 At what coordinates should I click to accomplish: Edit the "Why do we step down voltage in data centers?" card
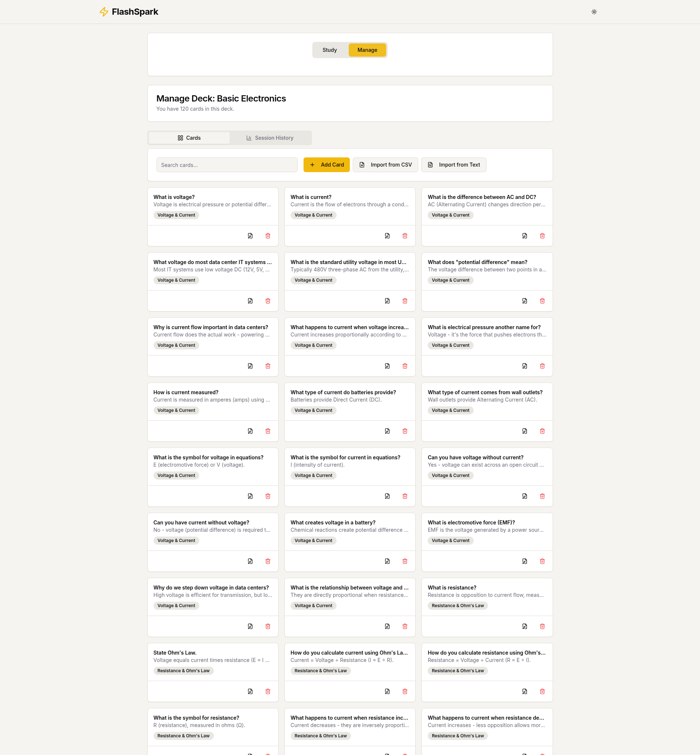250,626
